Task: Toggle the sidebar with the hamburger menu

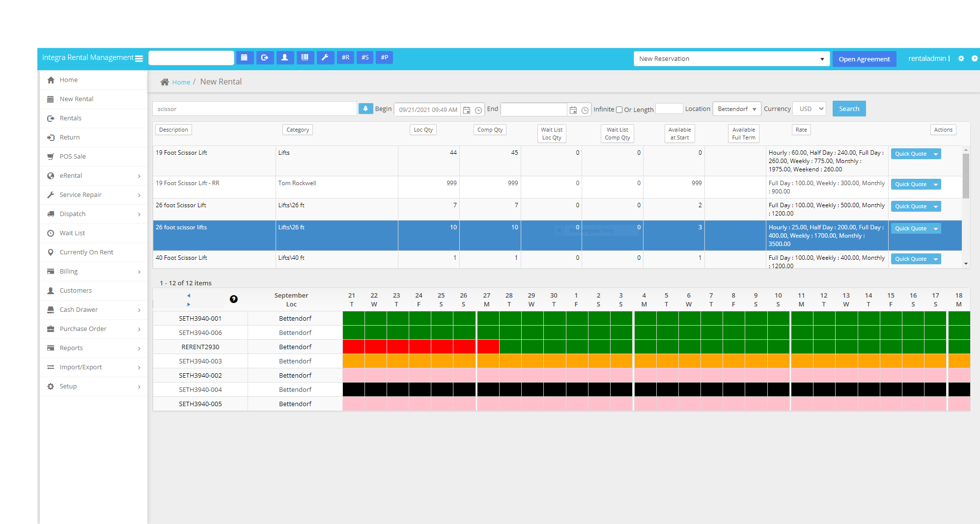Action: [139, 58]
